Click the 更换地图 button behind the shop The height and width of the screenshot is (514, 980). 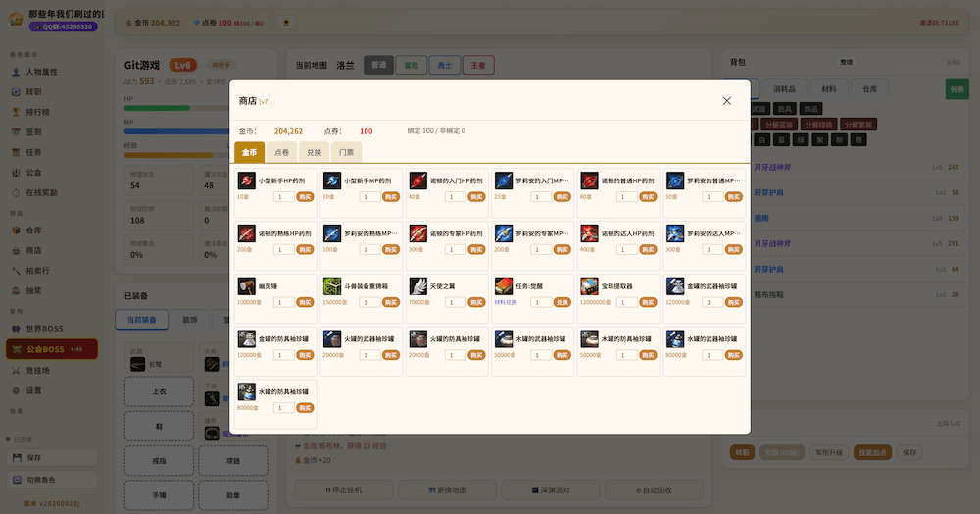tap(448, 490)
